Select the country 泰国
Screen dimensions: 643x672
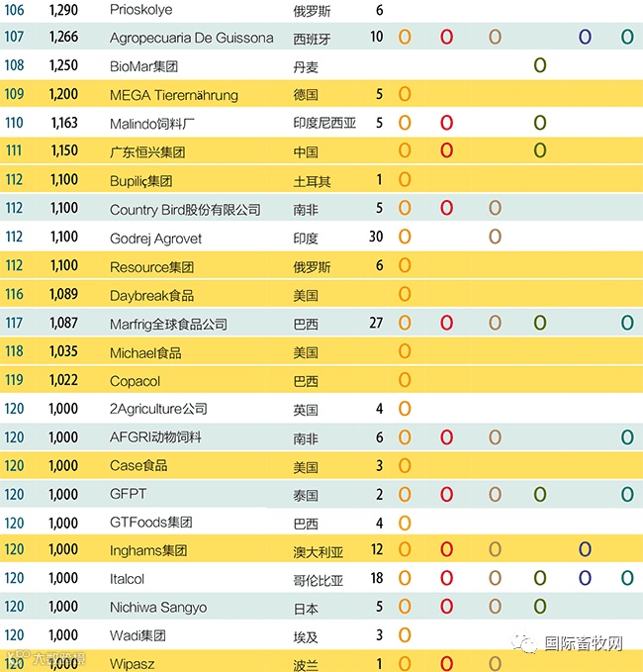point(306,496)
